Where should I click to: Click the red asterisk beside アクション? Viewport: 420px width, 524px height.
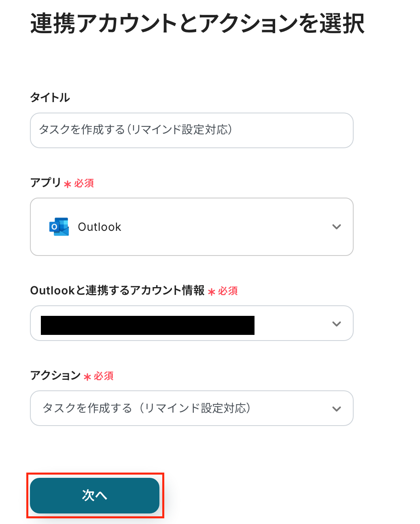point(87,377)
